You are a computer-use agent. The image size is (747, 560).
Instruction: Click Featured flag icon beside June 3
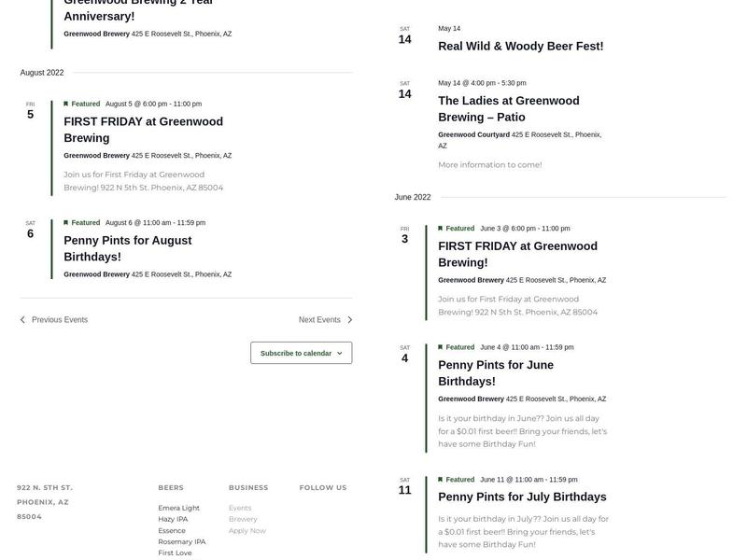(441, 229)
